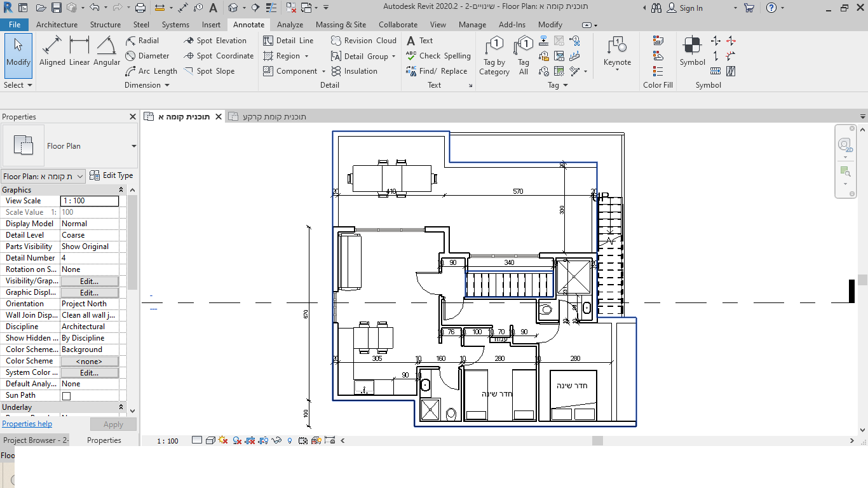Screen dimensions: 868x488
Task: Click the Edit Type button
Action: point(112,175)
